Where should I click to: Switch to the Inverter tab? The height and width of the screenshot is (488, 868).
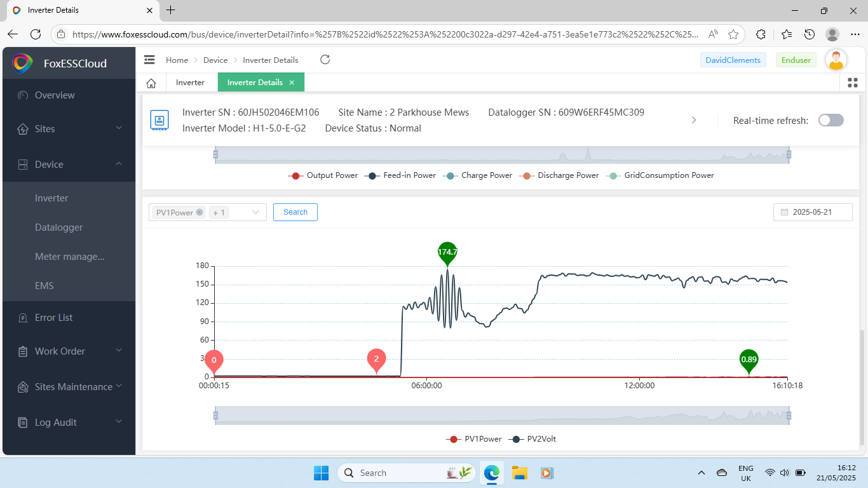pyautogui.click(x=190, y=83)
